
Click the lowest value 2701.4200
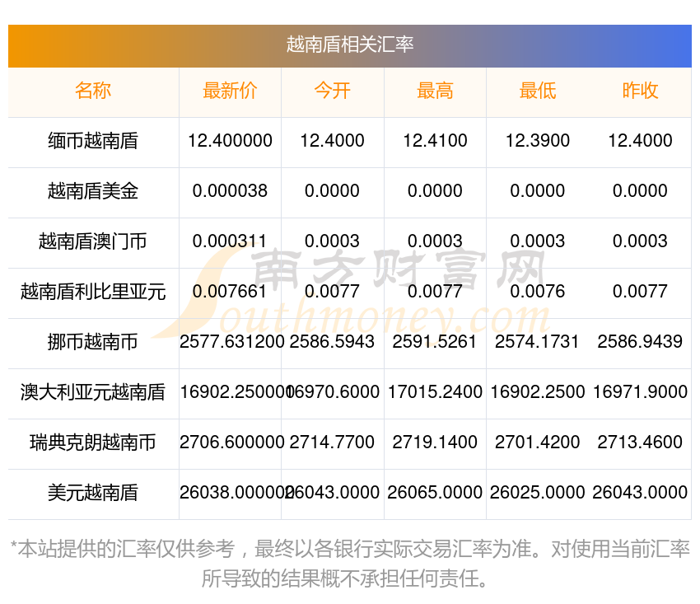click(538, 442)
